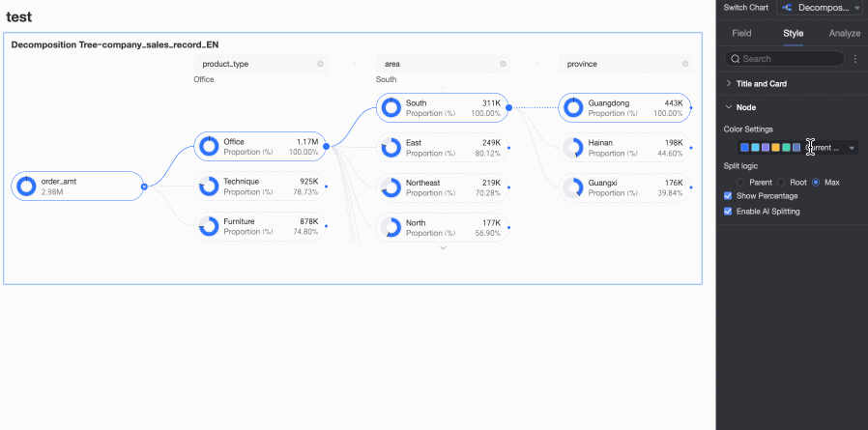Remove the product_type dimension with its close icon
This screenshot has height=430, width=868.
click(321, 64)
